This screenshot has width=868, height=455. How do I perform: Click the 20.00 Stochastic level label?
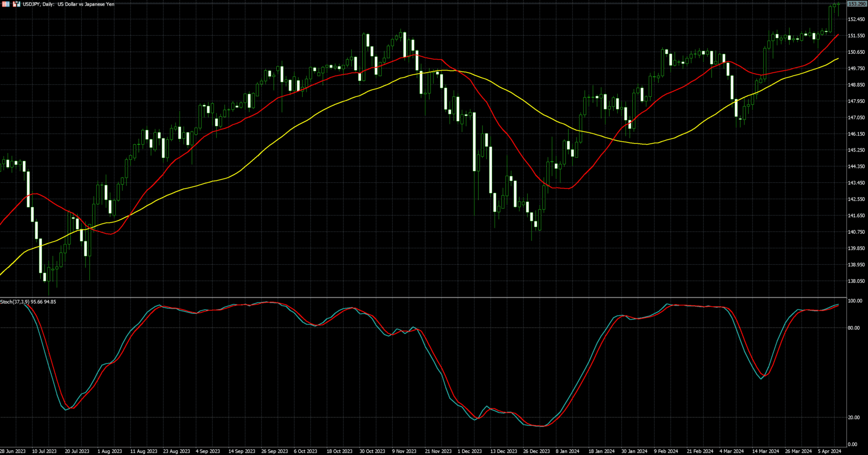(x=854, y=418)
